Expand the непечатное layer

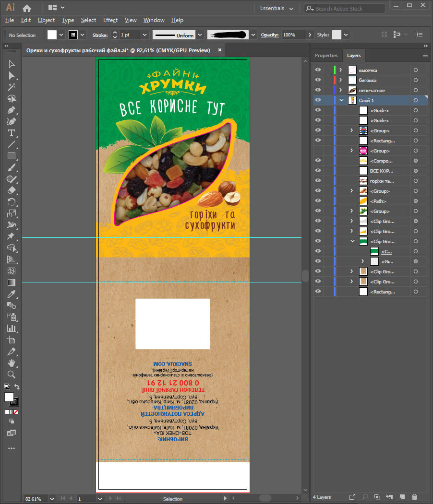341,90
